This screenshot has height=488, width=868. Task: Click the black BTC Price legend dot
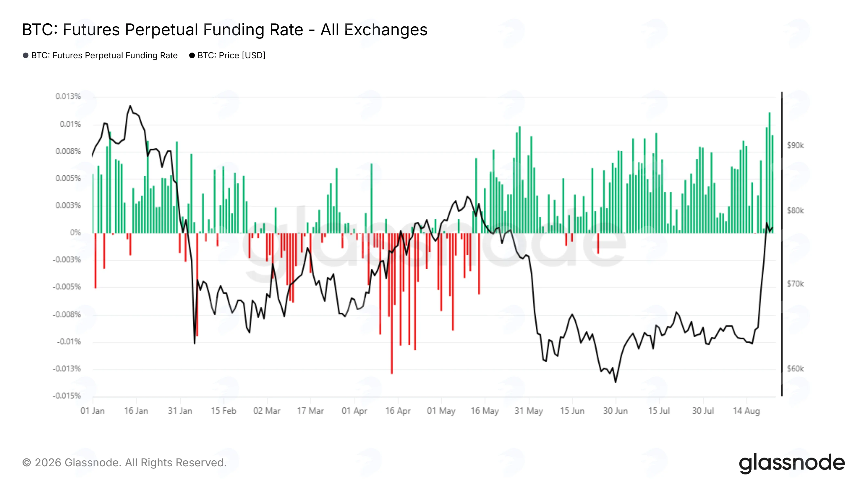pyautogui.click(x=192, y=56)
